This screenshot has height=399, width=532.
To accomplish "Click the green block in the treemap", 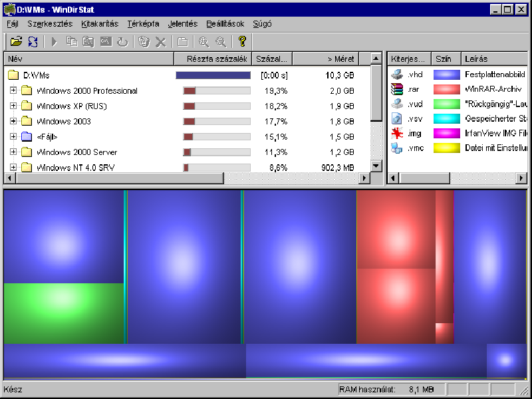I will (64, 313).
